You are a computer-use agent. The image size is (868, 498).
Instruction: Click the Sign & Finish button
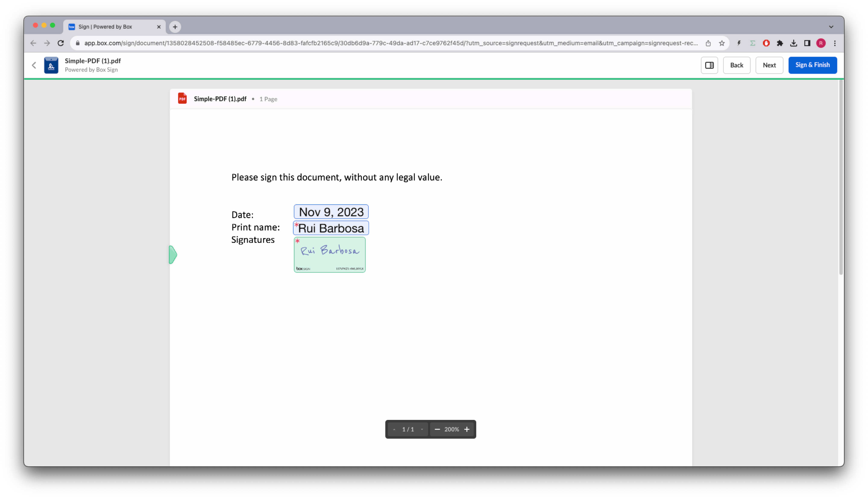812,65
